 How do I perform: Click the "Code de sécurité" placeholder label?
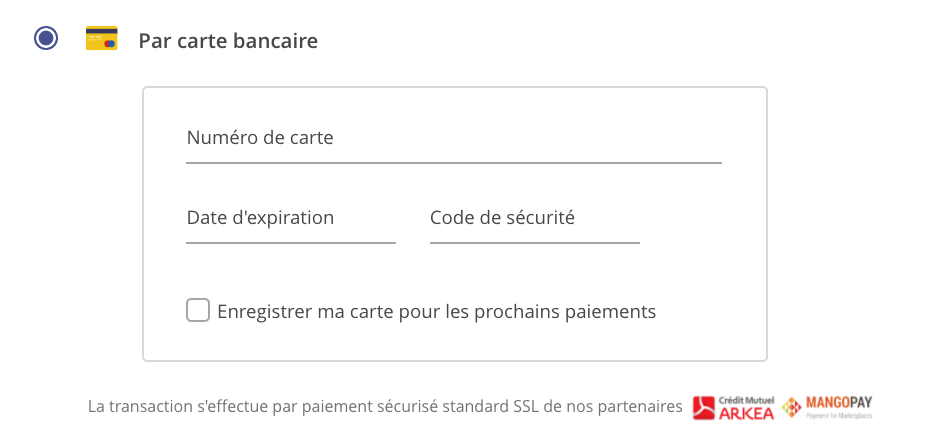tap(502, 218)
